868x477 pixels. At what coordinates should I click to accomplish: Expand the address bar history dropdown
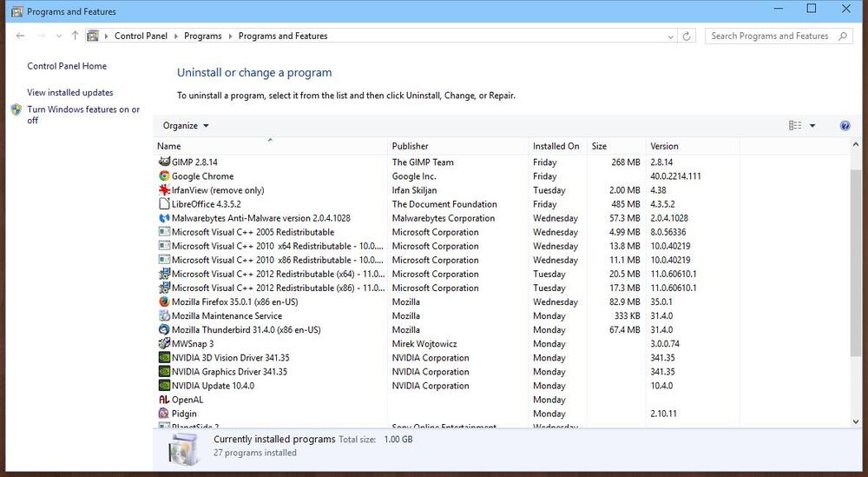[x=670, y=36]
